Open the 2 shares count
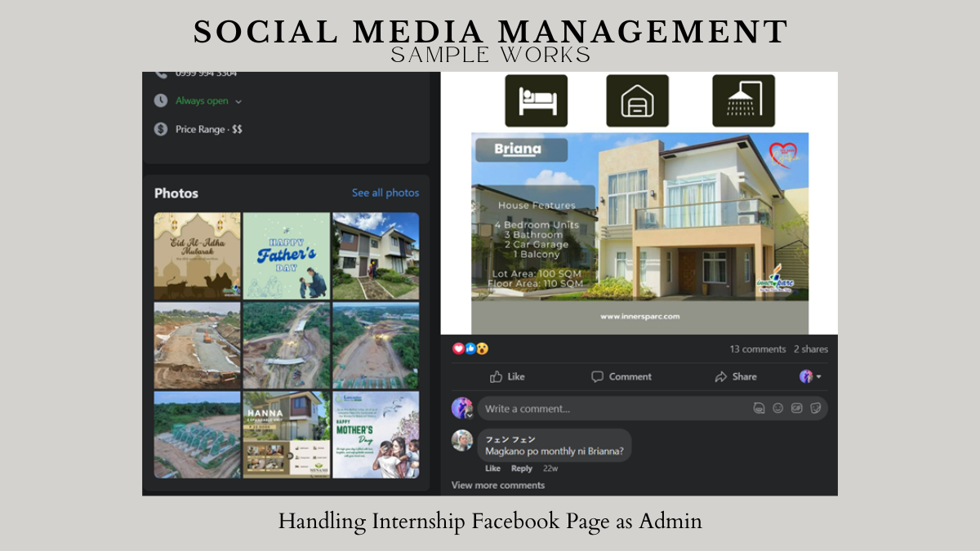Image resolution: width=980 pixels, height=551 pixels. click(x=811, y=349)
